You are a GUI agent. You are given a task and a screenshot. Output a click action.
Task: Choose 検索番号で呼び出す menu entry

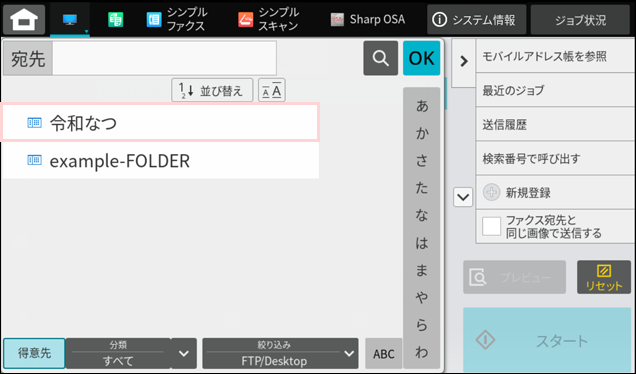click(x=555, y=159)
